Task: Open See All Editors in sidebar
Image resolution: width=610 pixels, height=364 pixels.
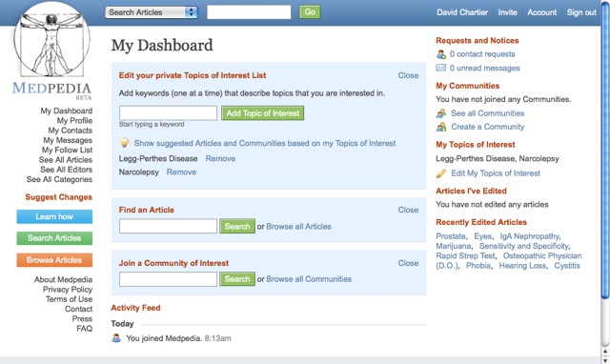Action: coord(67,170)
